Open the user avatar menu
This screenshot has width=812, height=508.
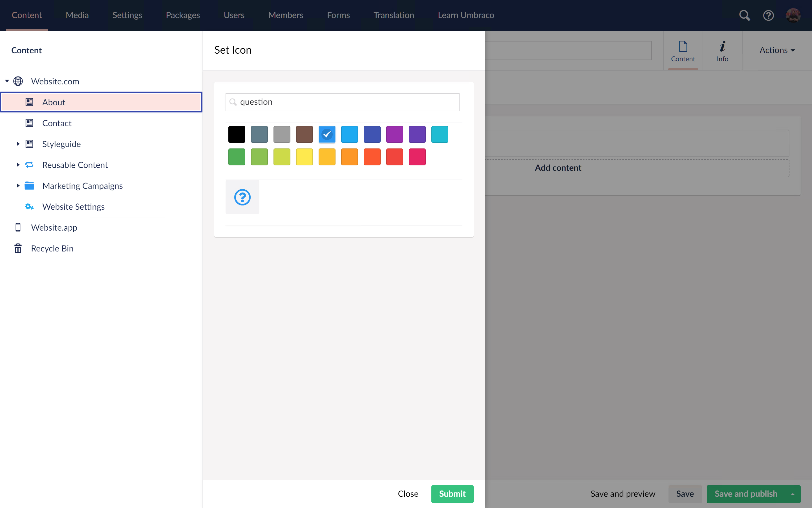pos(793,16)
